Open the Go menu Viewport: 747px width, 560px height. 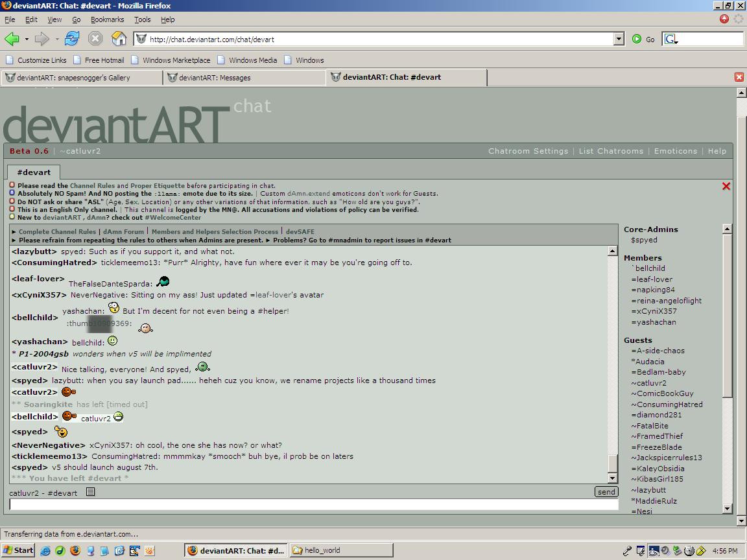pyautogui.click(x=77, y=19)
